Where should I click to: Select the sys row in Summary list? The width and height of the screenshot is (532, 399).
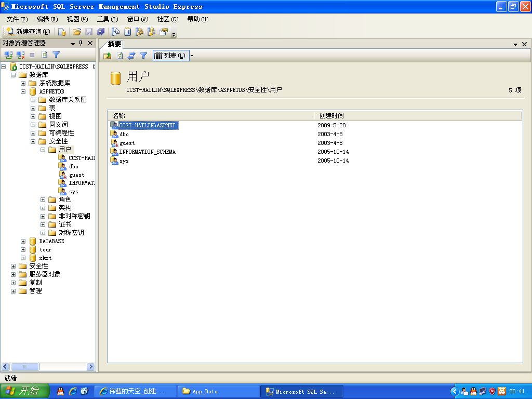(x=124, y=161)
